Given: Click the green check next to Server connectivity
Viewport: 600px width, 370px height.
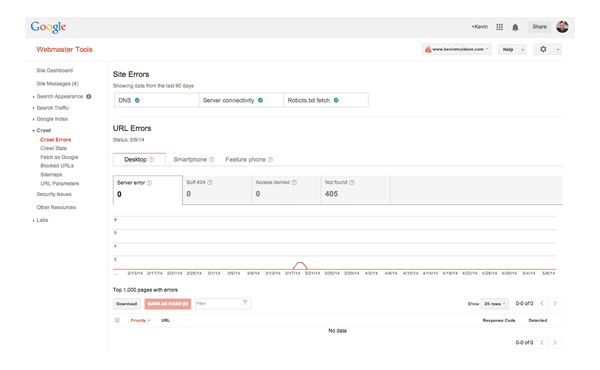Looking at the screenshot, I should 260,100.
